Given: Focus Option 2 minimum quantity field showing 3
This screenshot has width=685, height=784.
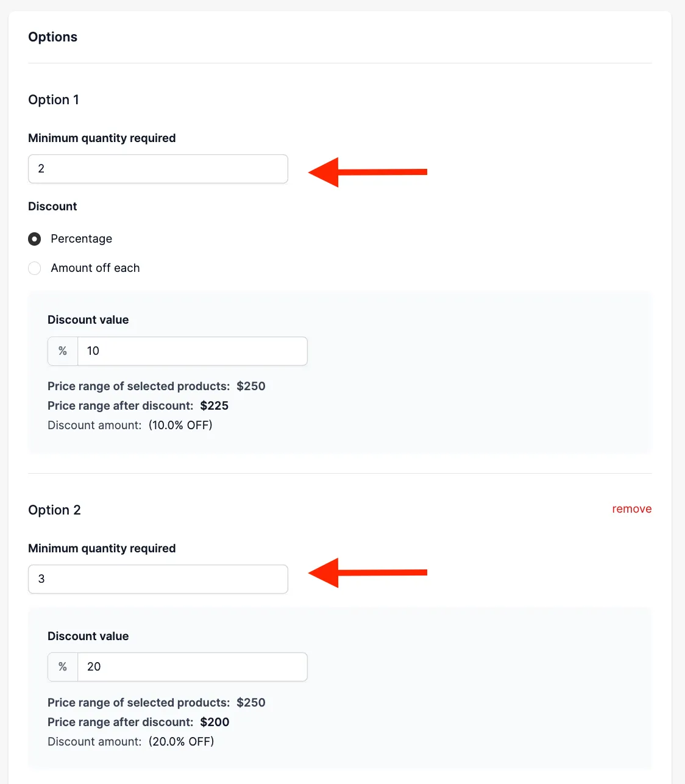Looking at the screenshot, I should 158,579.
